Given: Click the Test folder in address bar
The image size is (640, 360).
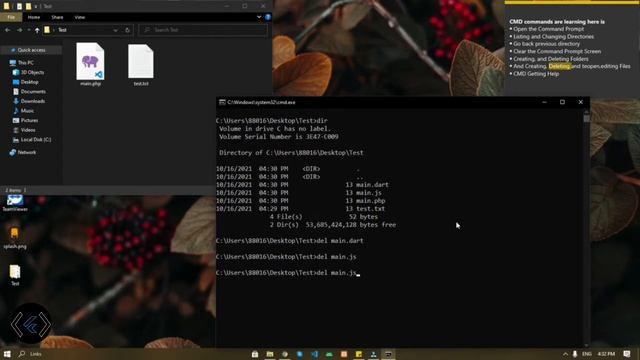Looking at the screenshot, I should pyautogui.click(x=62, y=30).
